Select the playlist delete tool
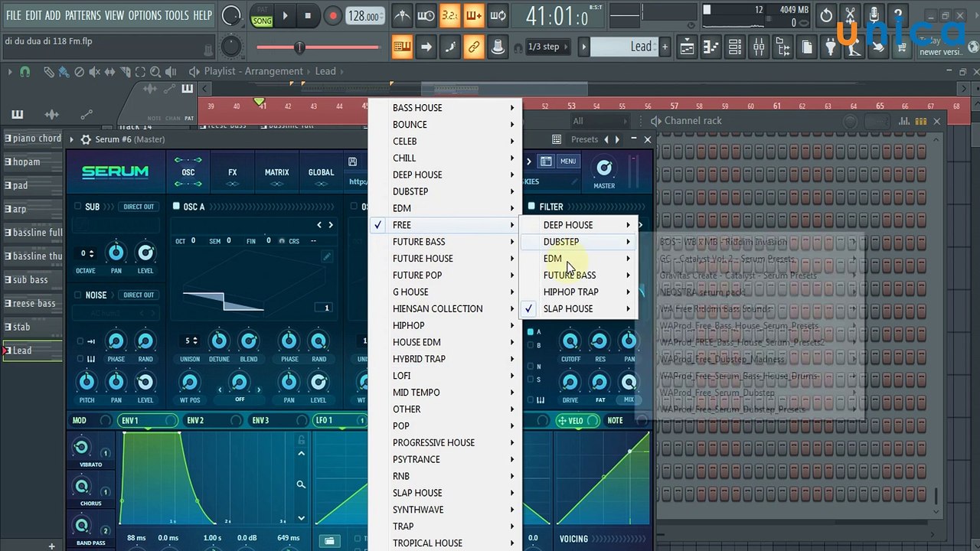 [x=79, y=72]
